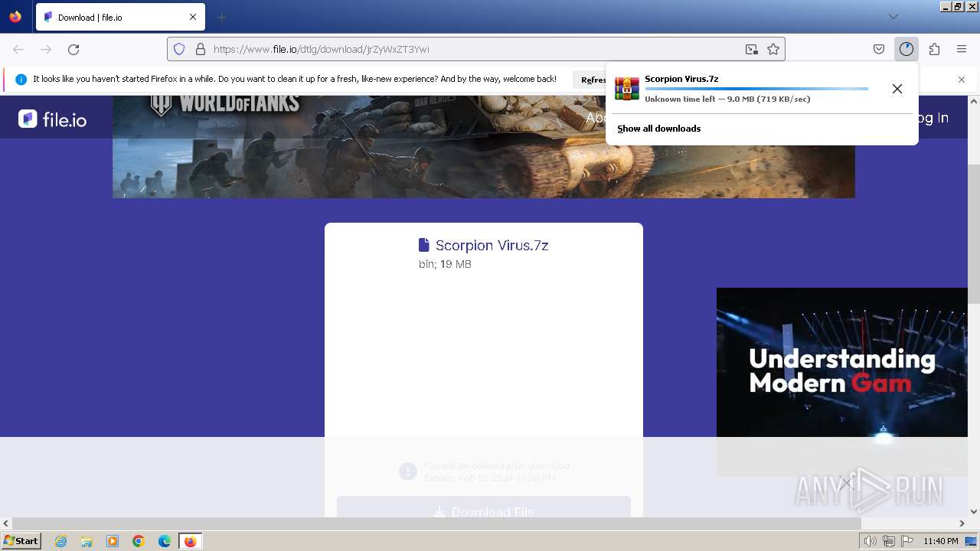This screenshot has width=980, height=551.
Task: Bookmark this page with star icon
Action: 773,49
